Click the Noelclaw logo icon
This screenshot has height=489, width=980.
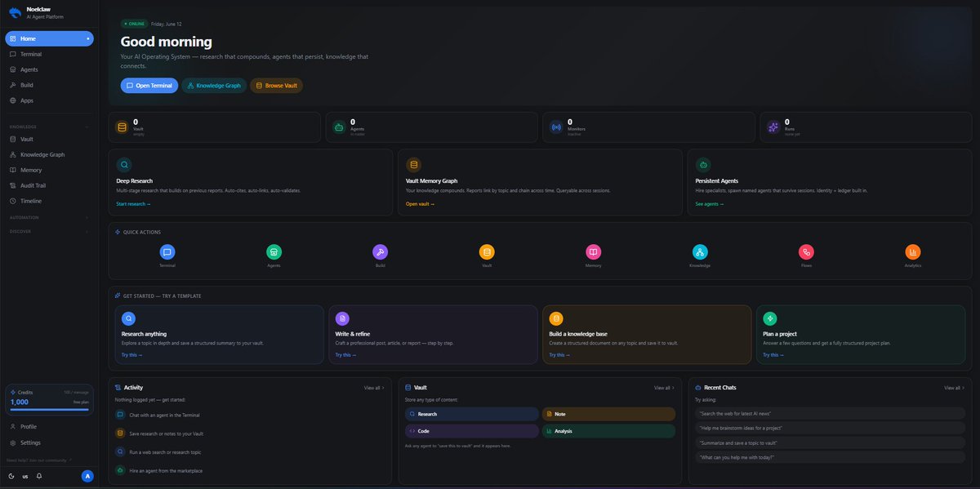pos(15,12)
